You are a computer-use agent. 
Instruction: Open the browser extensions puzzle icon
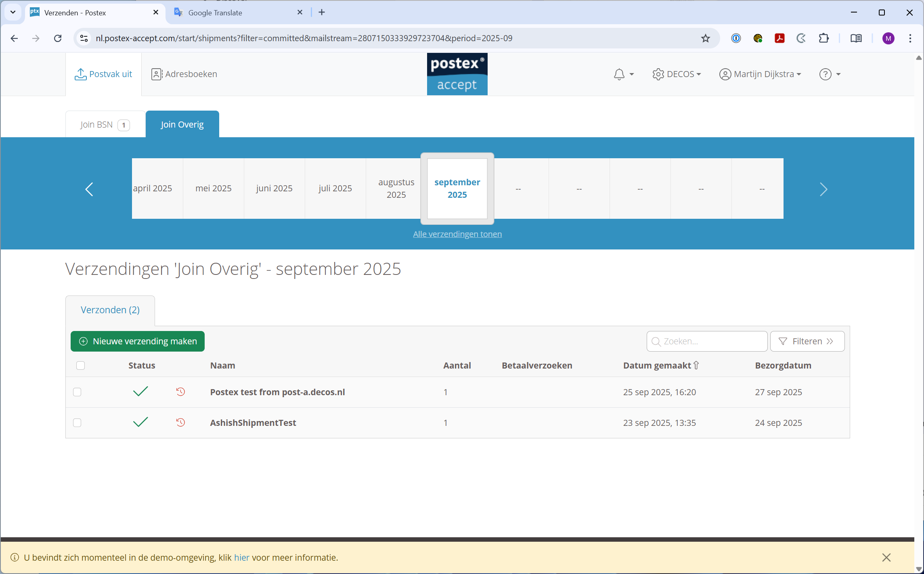tap(823, 38)
